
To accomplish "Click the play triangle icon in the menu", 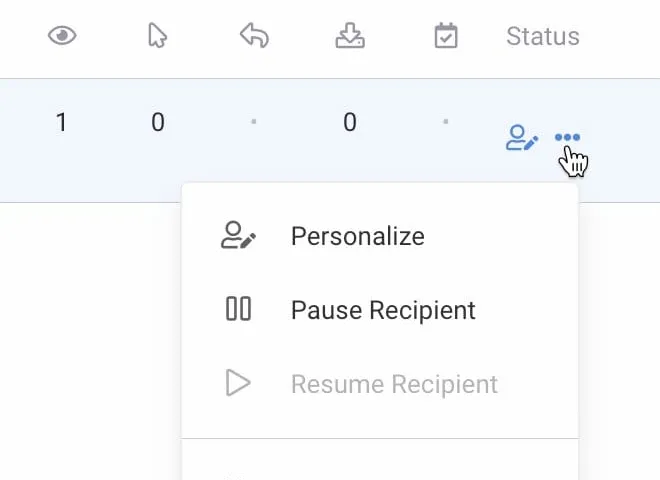I will (238, 383).
